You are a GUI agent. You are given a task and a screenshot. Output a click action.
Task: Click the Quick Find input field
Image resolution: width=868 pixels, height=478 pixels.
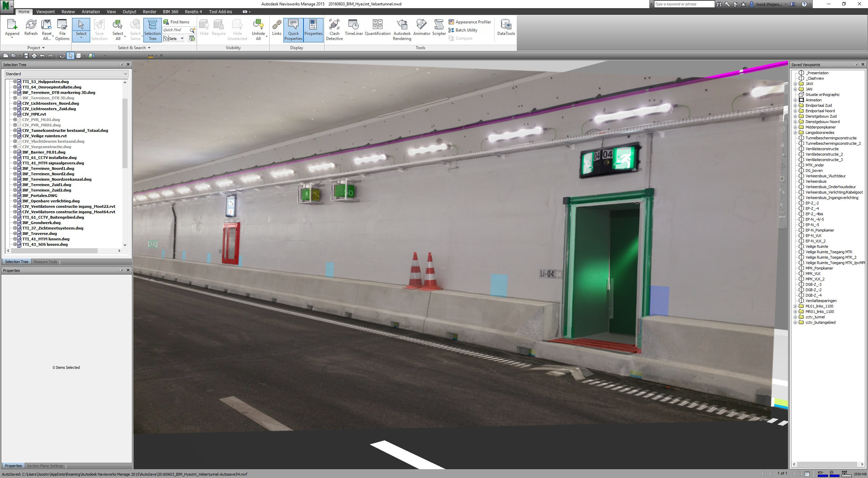(x=176, y=30)
